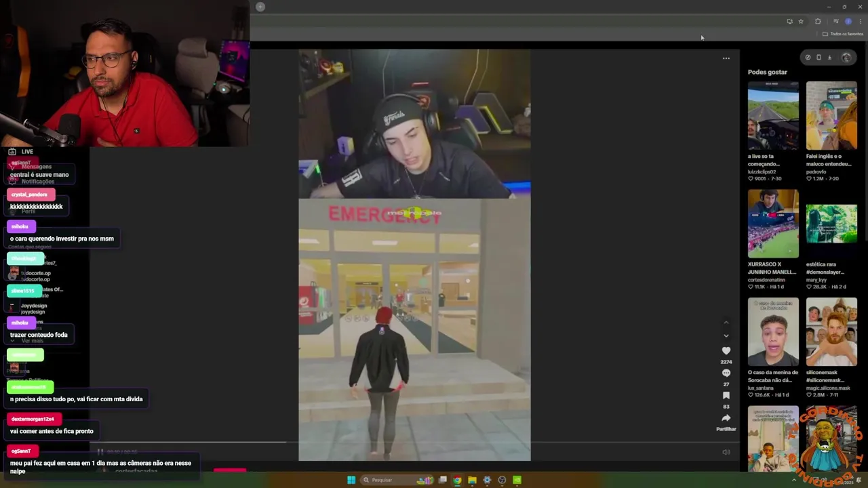Viewport: 868px width, 488px height.
Task: Click the LIVE indicator on the stream overlay
Action: pyautogui.click(x=20, y=152)
